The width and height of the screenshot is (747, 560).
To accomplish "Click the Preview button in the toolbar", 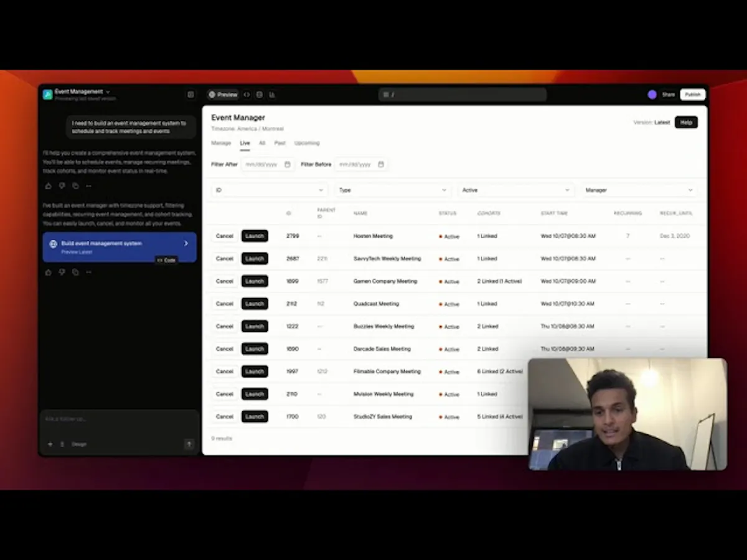I will click(223, 95).
